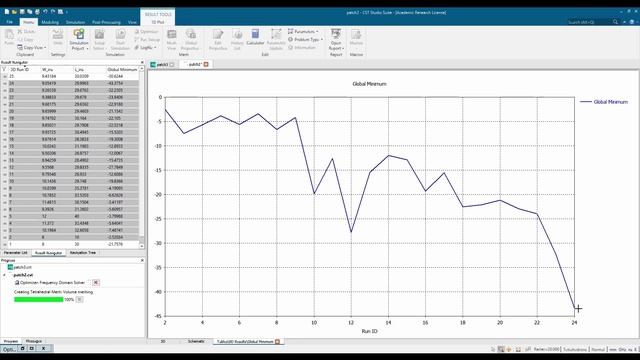Switch to the Messages tab
This screenshot has width=640, height=360.
[x=33, y=341]
